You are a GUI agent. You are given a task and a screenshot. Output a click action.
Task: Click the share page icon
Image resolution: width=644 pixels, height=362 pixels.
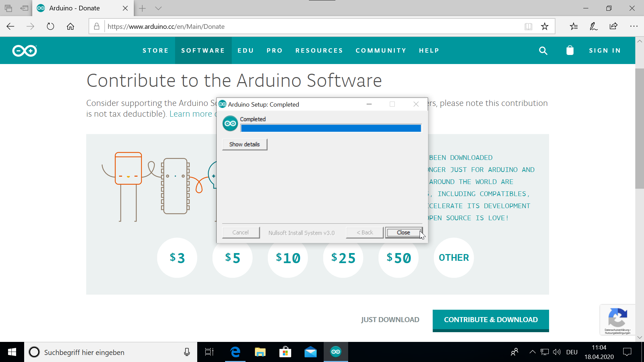[613, 26]
